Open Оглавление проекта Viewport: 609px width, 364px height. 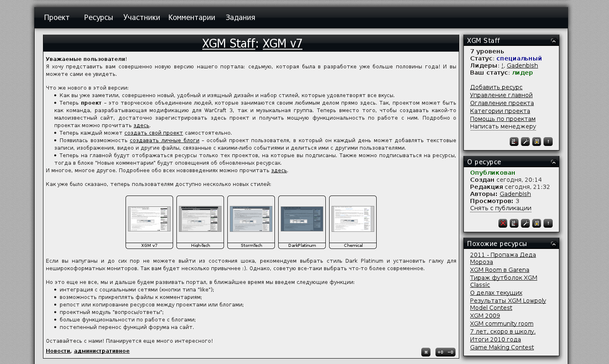502,103
